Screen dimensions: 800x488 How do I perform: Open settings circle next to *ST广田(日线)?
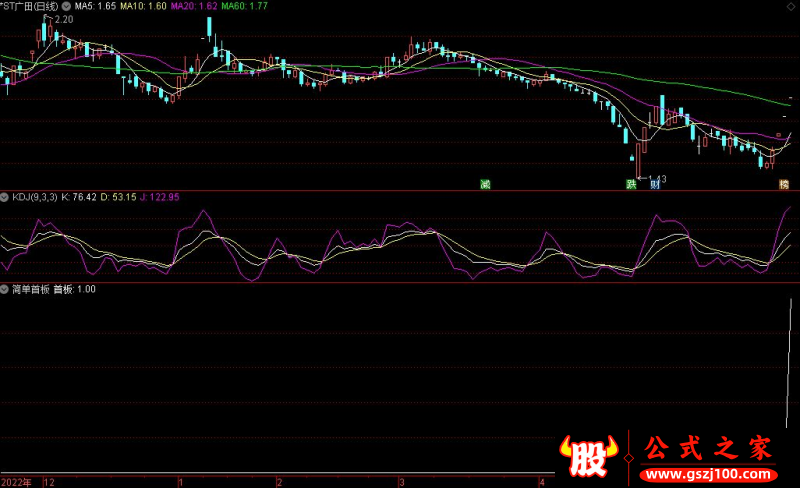(66, 6)
